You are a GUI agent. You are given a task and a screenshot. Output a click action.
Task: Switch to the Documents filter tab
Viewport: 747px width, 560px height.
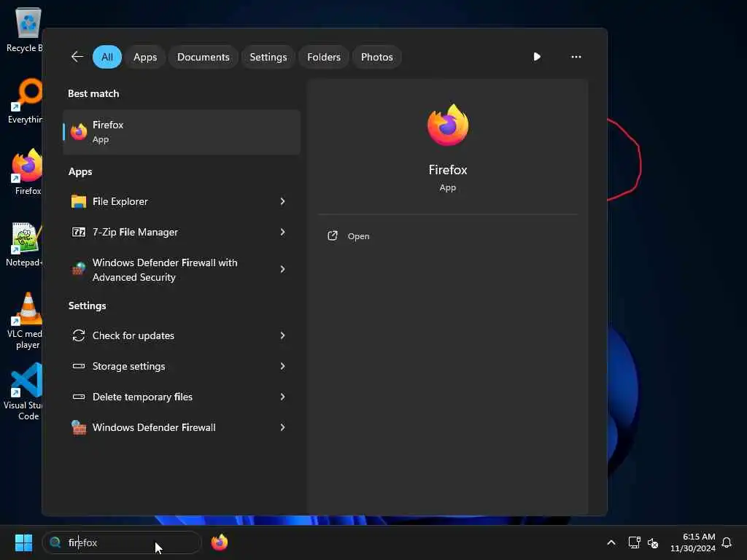point(204,57)
